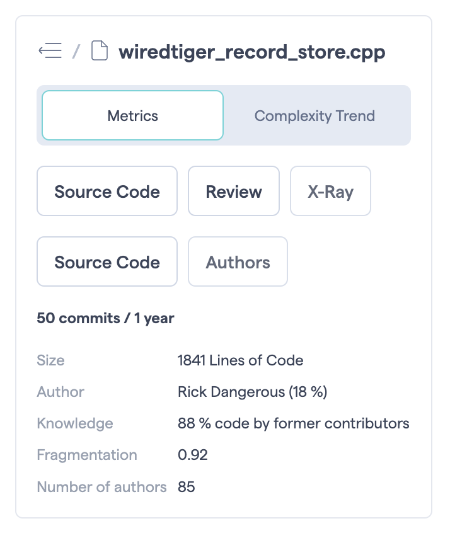Click the back-arrow list icon
This screenshot has width=450, height=533.
click(x=50, y=51)
